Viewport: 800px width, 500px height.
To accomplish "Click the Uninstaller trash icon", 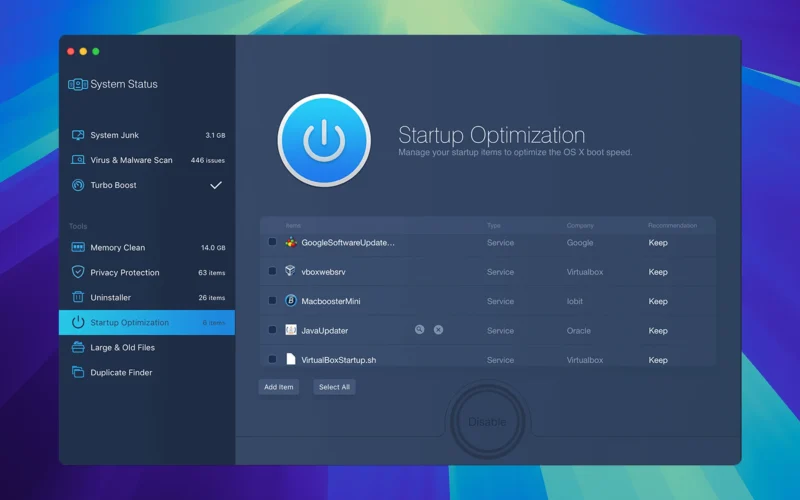I will click(x=78, y=297).
